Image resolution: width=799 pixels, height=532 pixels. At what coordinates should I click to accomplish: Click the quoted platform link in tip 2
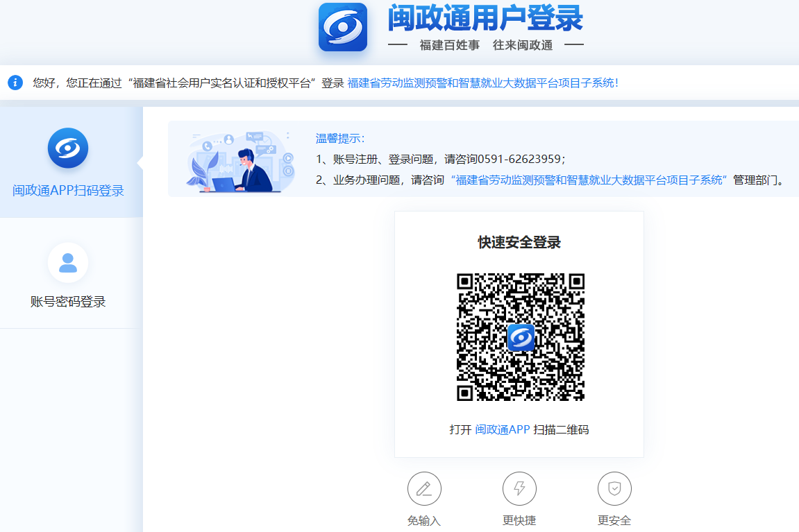(x=589, y=180)
